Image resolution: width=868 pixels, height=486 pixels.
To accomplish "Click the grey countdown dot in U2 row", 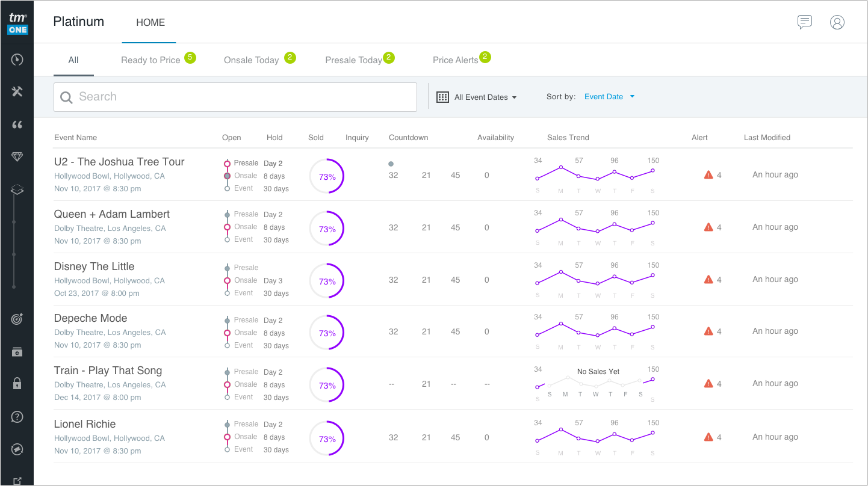I will coord(391,164).
